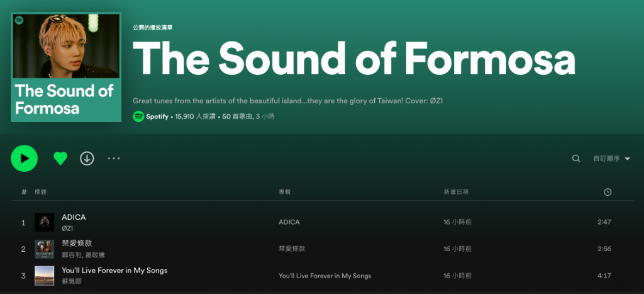Click the 禁愛條款 track cover art
The width and height of the screenshot is (644, 294).
point(45,249)
